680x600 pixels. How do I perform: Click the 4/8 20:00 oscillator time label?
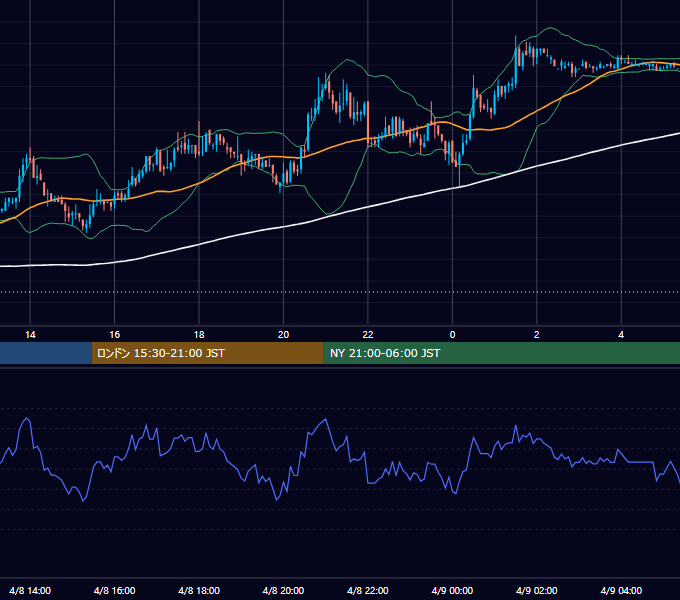coord(283,590)
